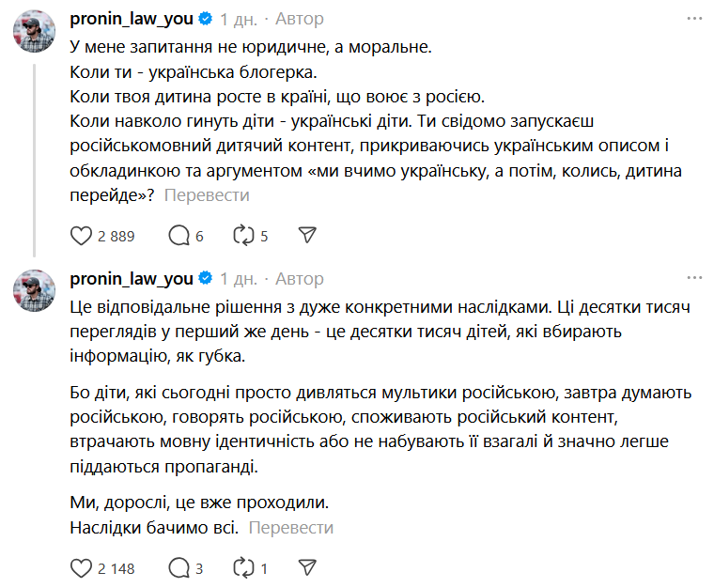714x588 pixels.
Task: Share the first post via paper plane
Action: [x=306, y=236]
